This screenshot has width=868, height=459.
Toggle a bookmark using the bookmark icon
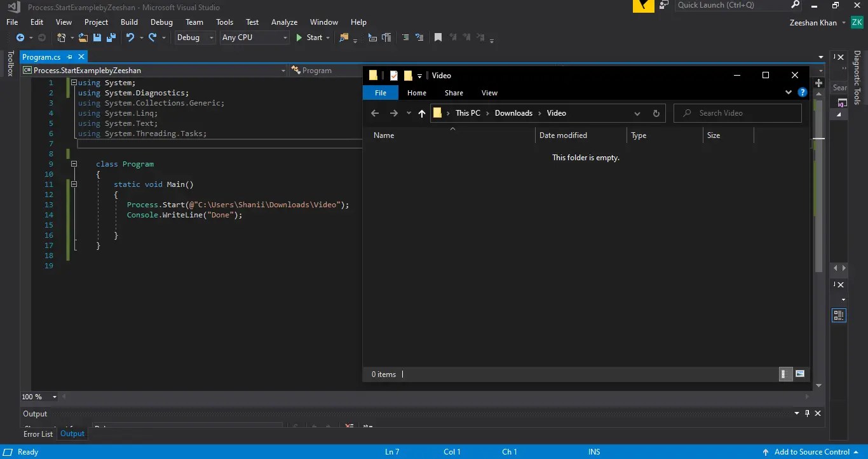pos(438,38)
